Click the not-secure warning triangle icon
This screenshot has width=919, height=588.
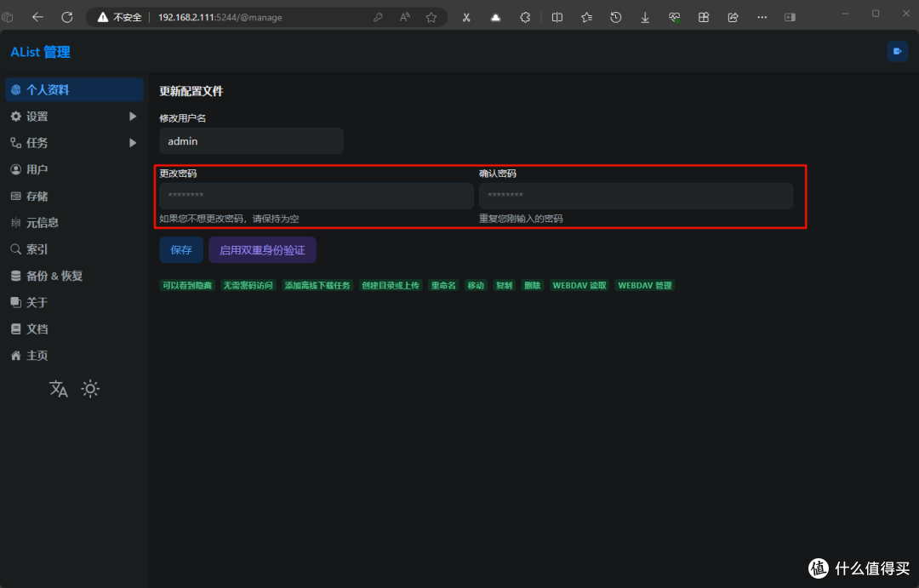103,17
